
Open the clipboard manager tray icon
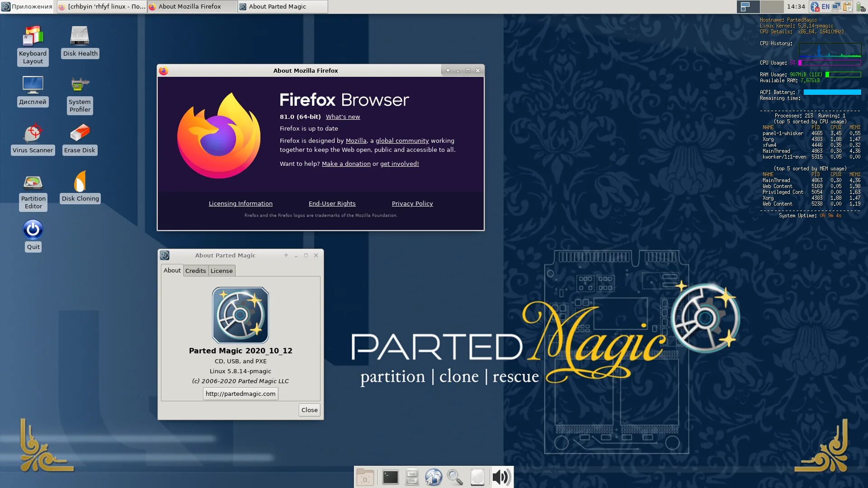pyautogui.click(x=848, y=6)
